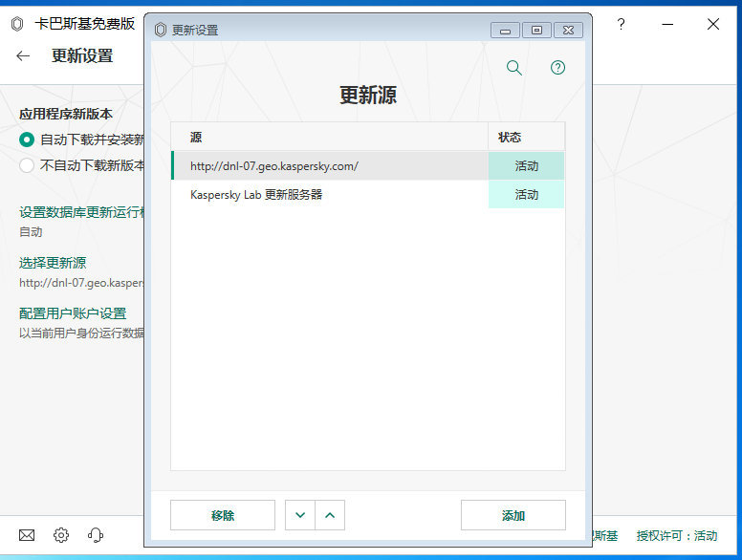Click the 移除 button

[223, 515]
